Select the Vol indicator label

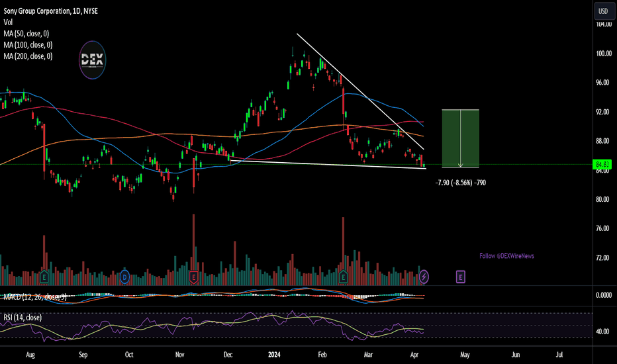(x=8, y=23)
